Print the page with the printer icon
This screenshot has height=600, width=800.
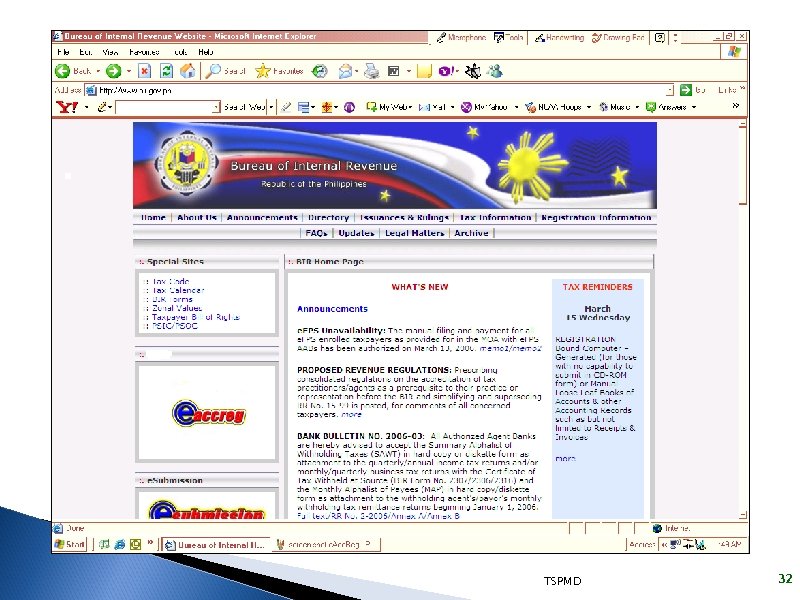pos(371,71)
